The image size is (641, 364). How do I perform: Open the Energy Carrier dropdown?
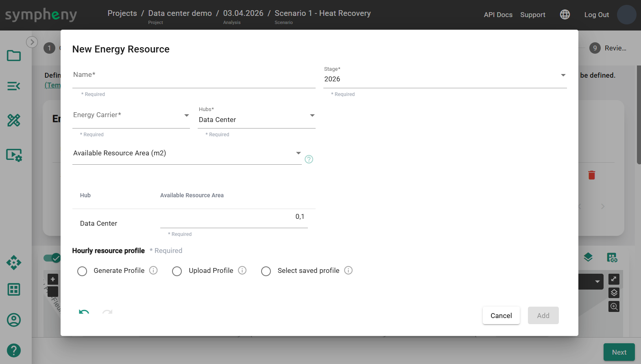click(131, 117)
